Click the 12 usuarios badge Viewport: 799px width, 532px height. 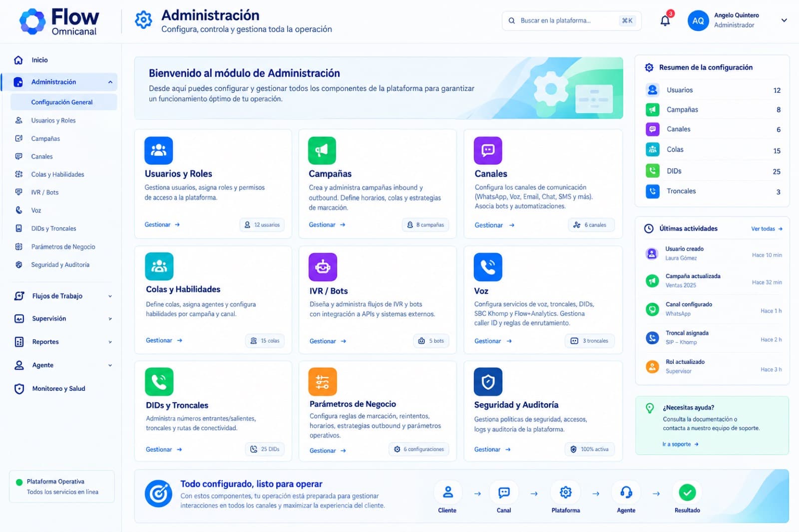coord(262,225)
